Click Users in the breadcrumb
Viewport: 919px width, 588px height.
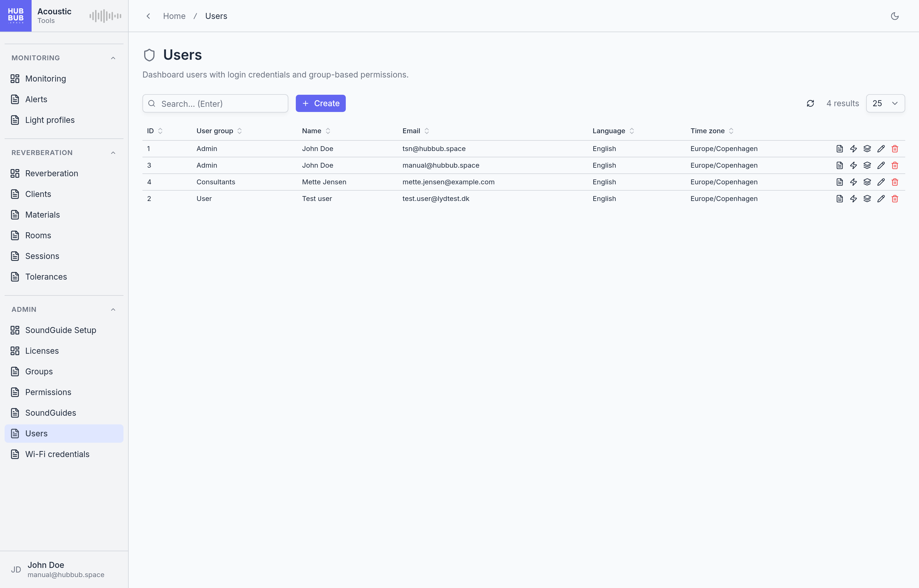pos(216,16)
